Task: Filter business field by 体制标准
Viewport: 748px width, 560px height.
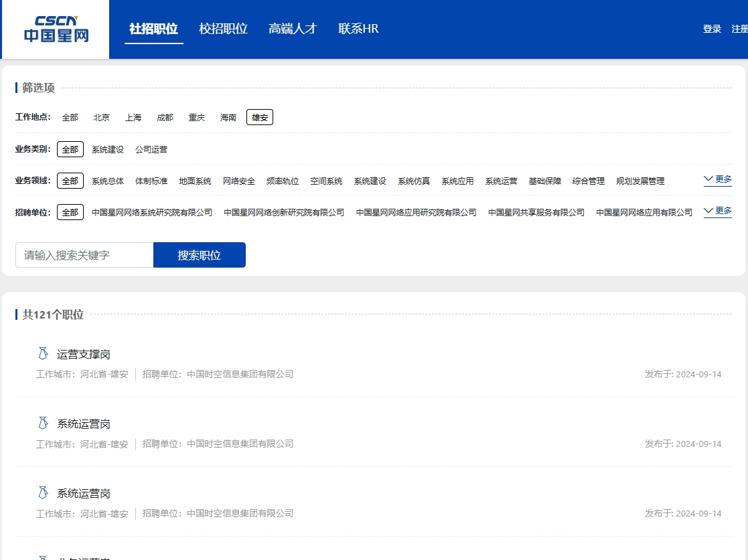Action: [151, 181]
